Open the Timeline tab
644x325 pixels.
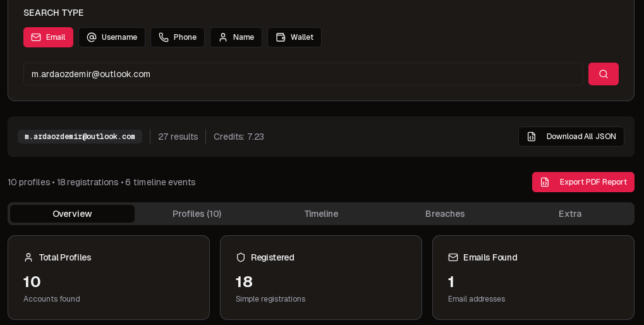[x=321, y=214]
